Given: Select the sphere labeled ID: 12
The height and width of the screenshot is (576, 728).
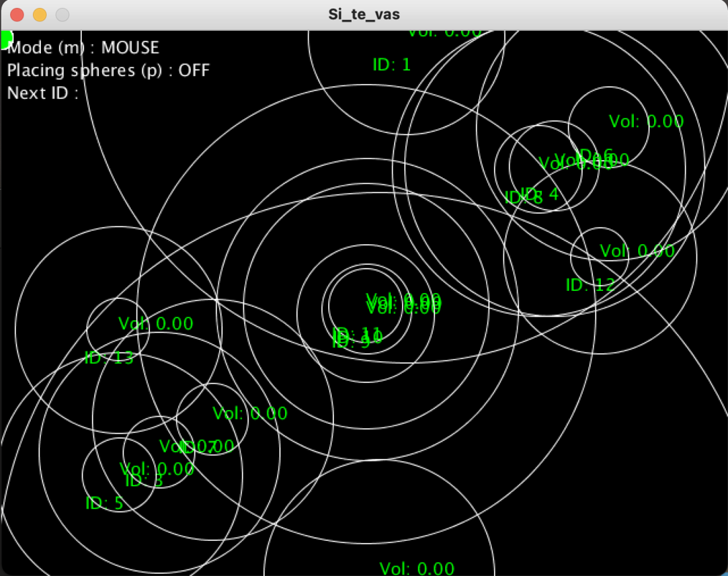Looking at the screenshot, I should tap(590, 285).
